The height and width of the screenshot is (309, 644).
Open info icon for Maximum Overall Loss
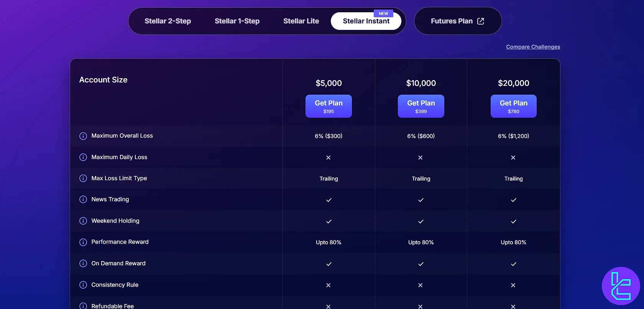(x=83, y=136)
